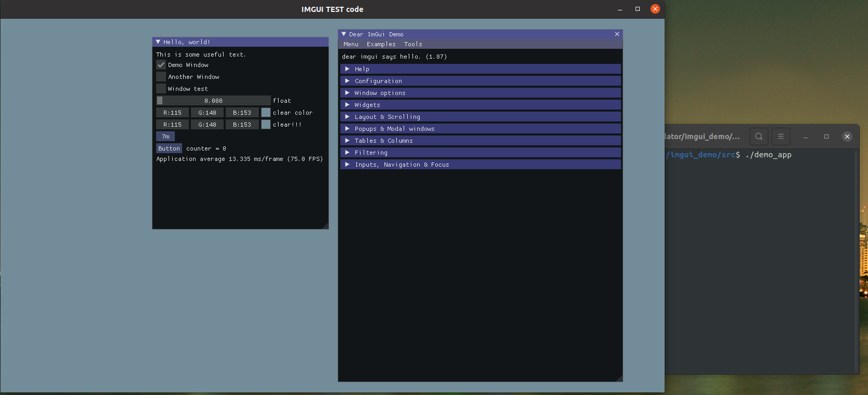
Task: Open the clear!!! color swatch picker
Action: pos(266,125)
